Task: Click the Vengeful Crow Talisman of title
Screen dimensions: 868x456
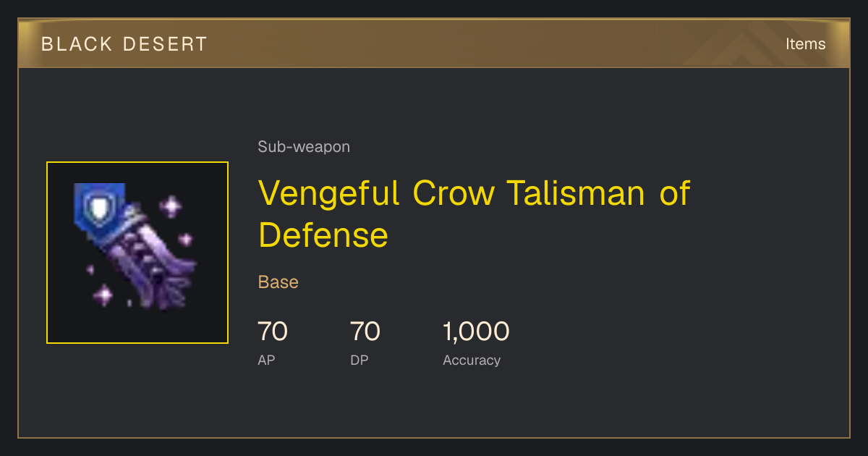Action: (475, 194)
